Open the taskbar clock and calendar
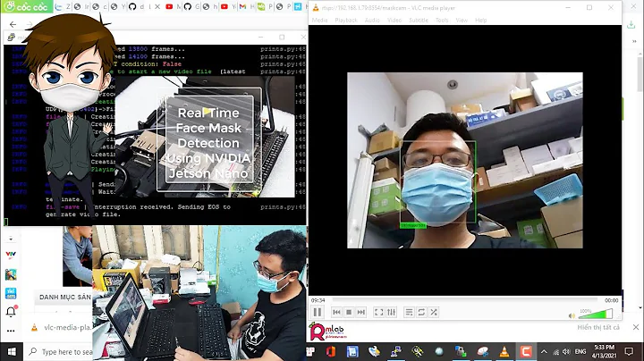Image resolution: width=644 pixels, height=361 pixels. (604, 351)
